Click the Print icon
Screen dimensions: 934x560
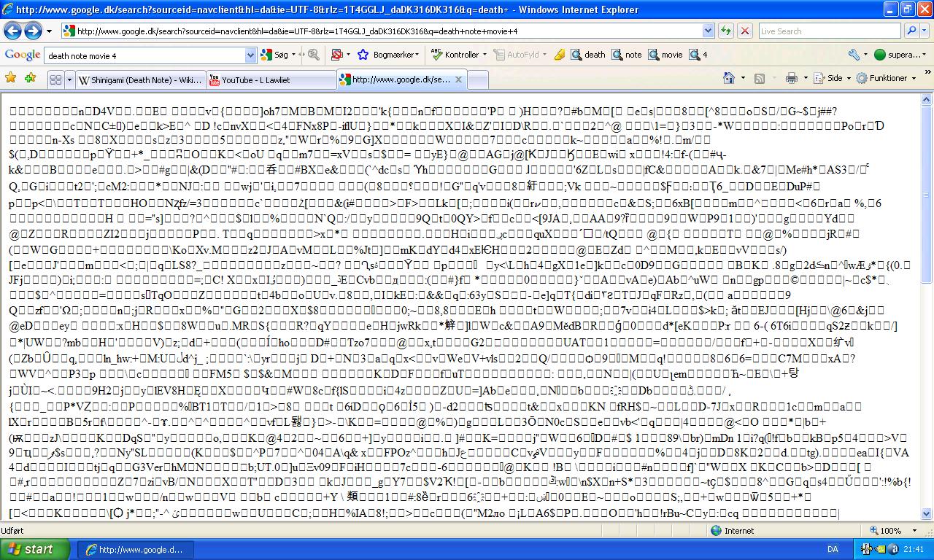click(x=792, y=78)
